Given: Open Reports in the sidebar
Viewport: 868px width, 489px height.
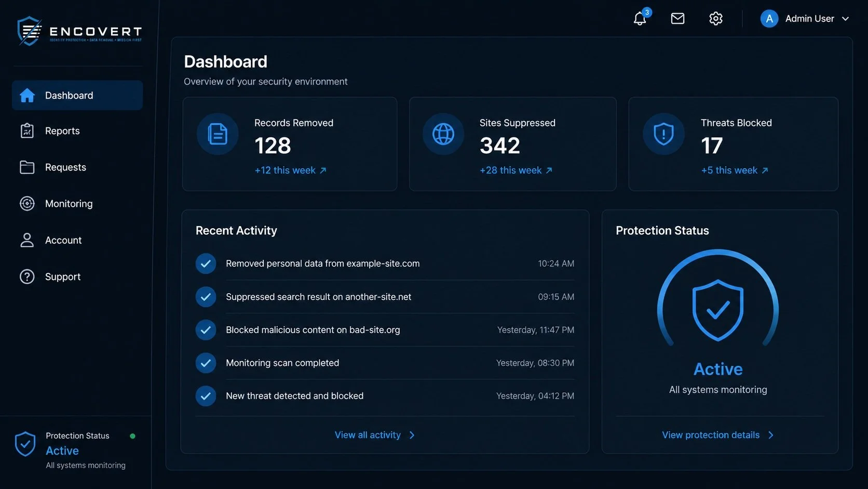Looking at the screenshot, I should (77, 131).
